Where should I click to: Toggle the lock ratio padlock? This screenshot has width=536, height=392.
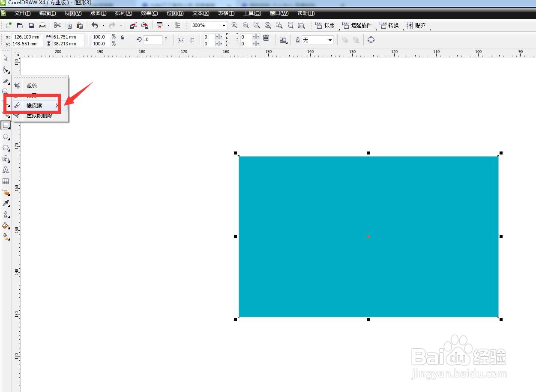123,38
